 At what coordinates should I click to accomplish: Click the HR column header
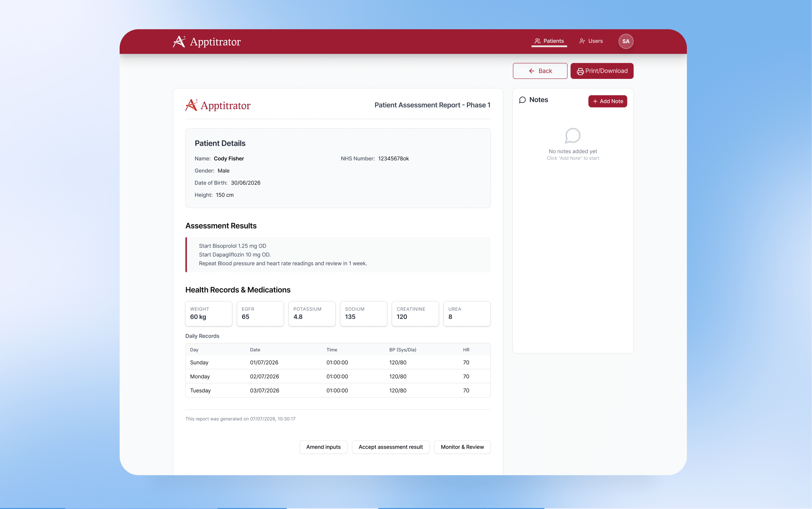point(466,350)
